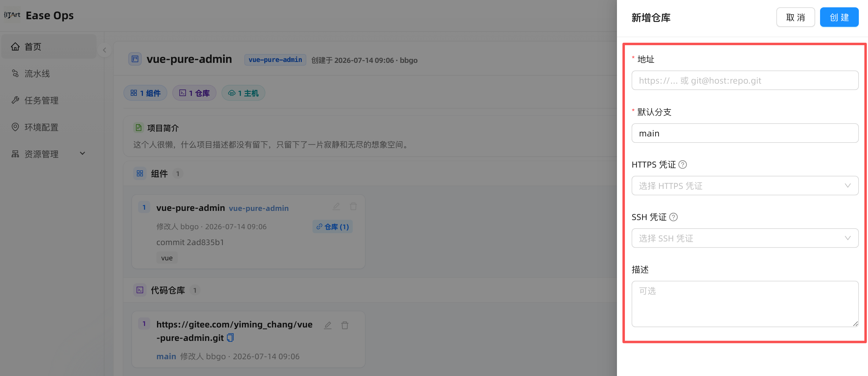
Task: Open the 选择 HTTPS 凭证 dropdown
Action: coord(745,186)
